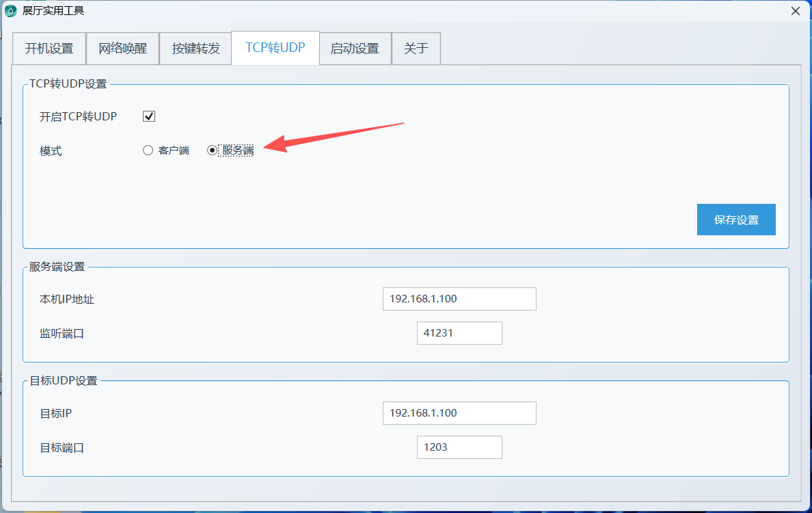The height and width of the screenshot is (513, 812).
Task: Click the 保存设置 button
Action: [736, 220]
